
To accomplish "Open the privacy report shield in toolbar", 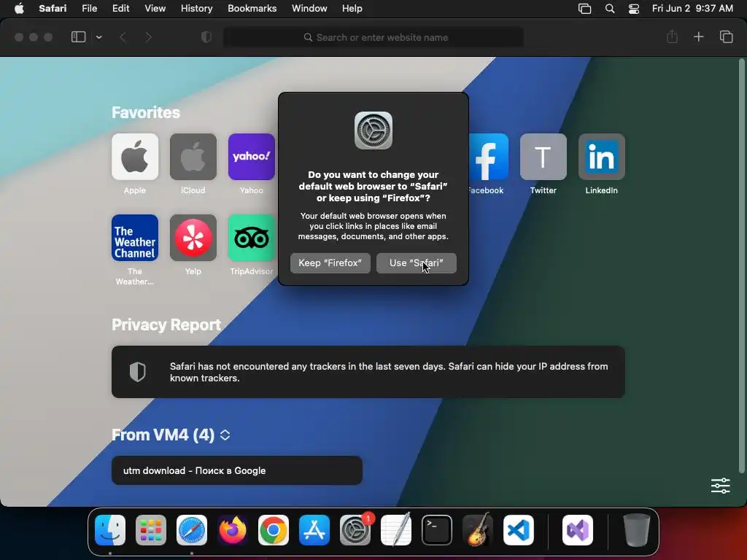I will (x=206, y=37).
